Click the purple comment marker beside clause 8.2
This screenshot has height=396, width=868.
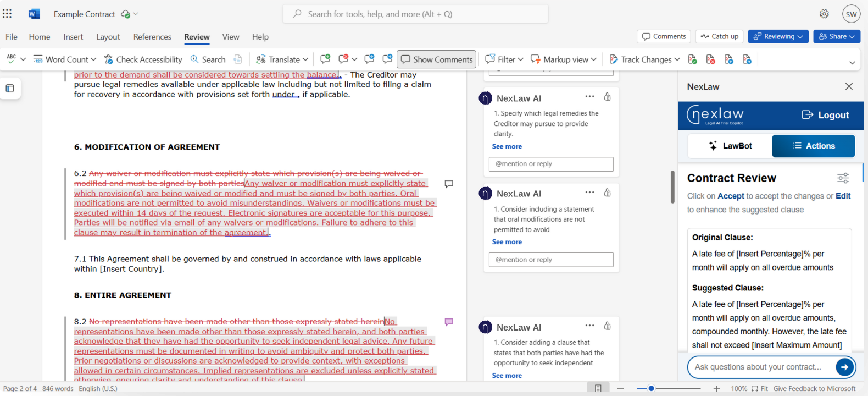click(x=449, y=322)
